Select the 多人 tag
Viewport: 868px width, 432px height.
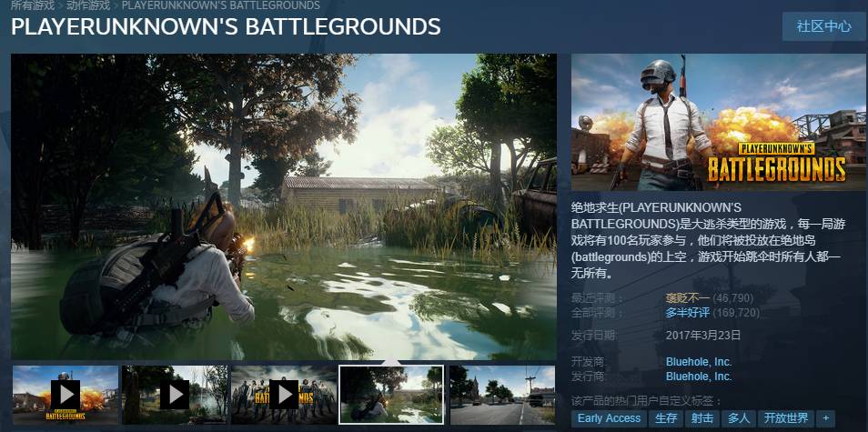click(x=739, y=418)
